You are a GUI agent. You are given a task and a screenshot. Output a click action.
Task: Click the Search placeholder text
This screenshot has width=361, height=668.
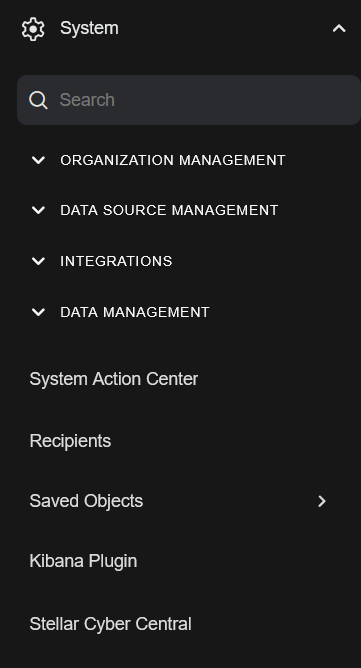click(x=87, y=100)
